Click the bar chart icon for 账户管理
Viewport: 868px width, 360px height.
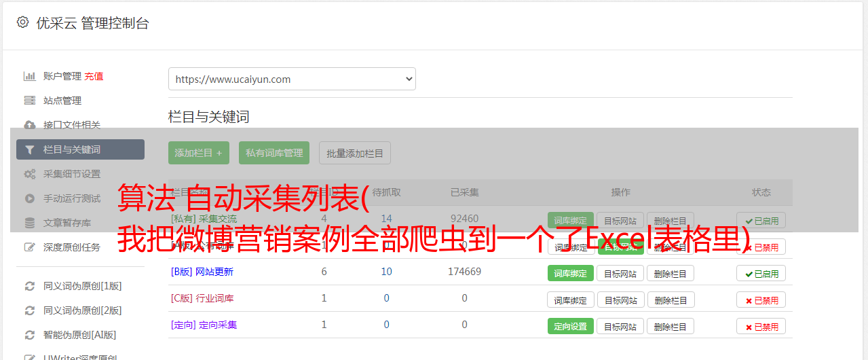(x=30, y=76)
